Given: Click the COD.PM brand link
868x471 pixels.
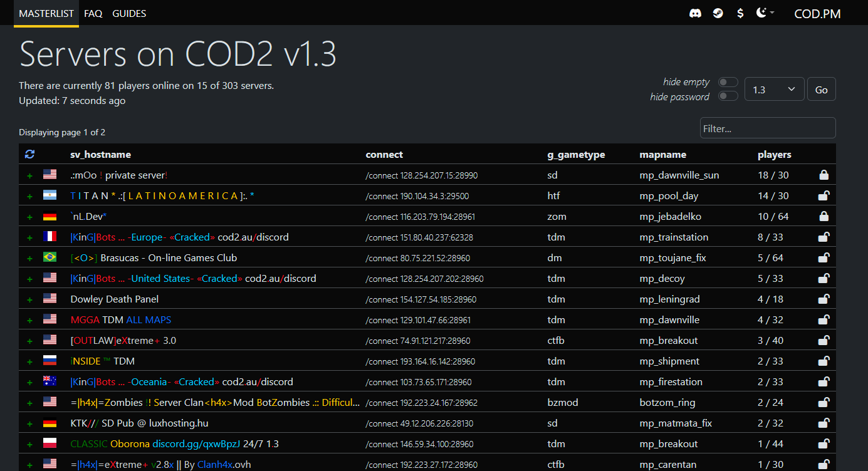Looking at the screenshot, I should coord(818,13).
